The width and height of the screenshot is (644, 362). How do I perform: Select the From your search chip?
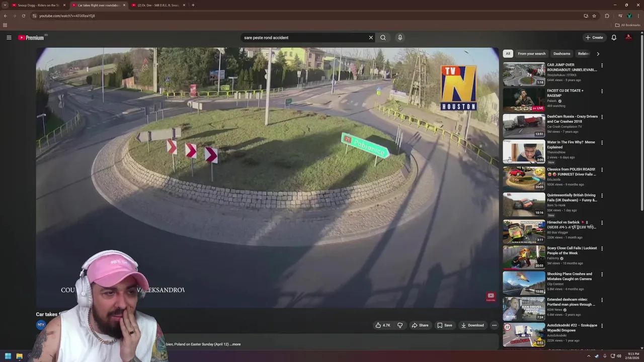[531, 53]
